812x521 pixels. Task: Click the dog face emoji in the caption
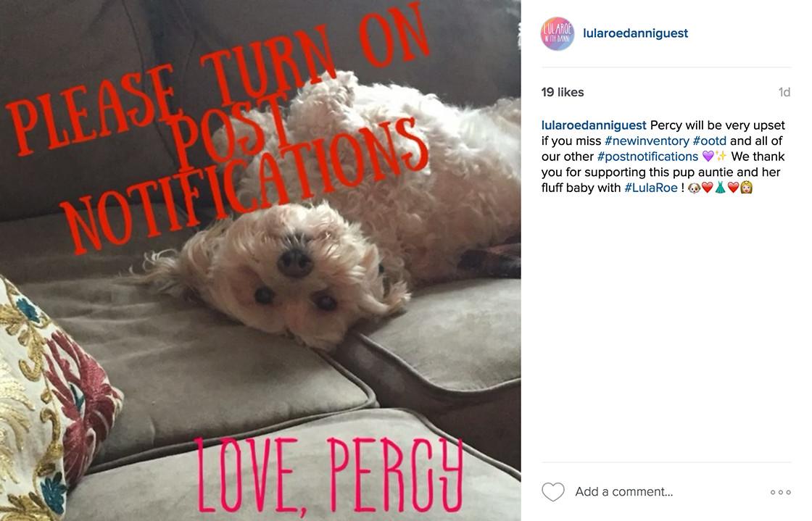click(694, 187)
